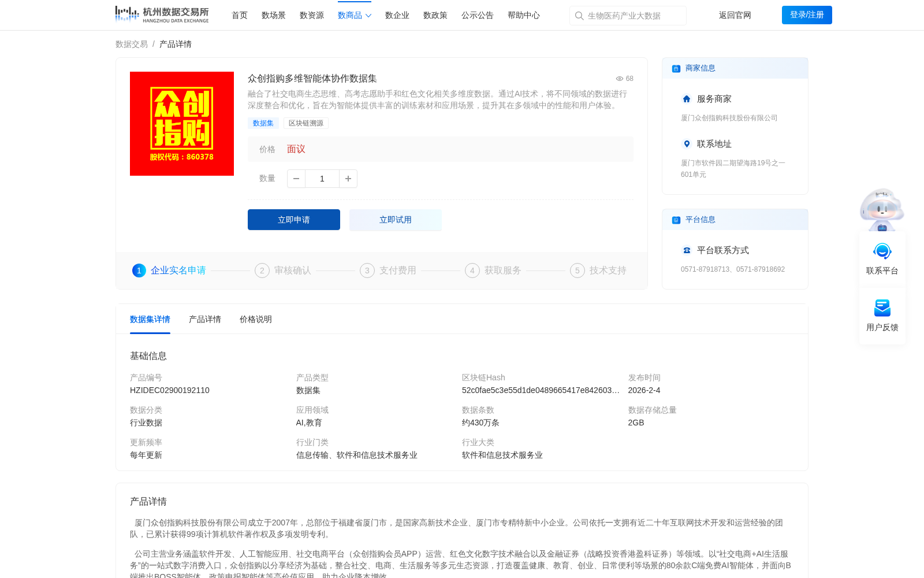
Task: Expand the 数商品 dropdown chevron
Action: click(368, 16)
